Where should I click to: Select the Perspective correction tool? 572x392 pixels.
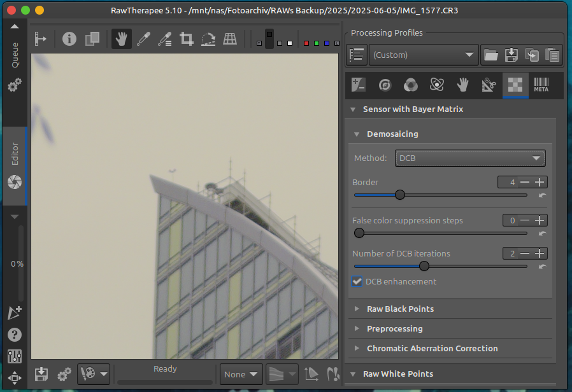(230, 39)
